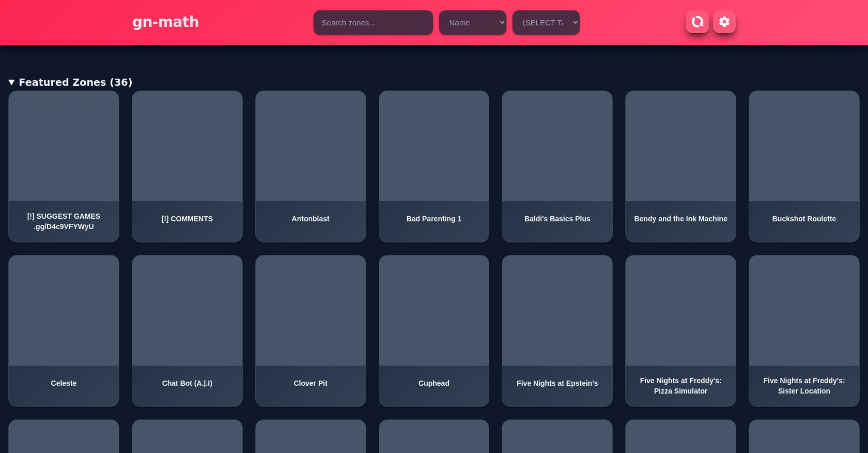Open the Chat Bot (A.|.I) card
The height and width of the screenshot is (453, 868).
[x=187, y=330]
